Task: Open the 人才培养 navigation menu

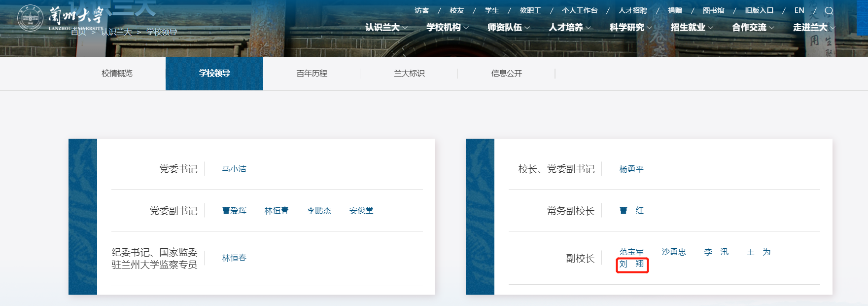Action: click(x=569, y=28)
